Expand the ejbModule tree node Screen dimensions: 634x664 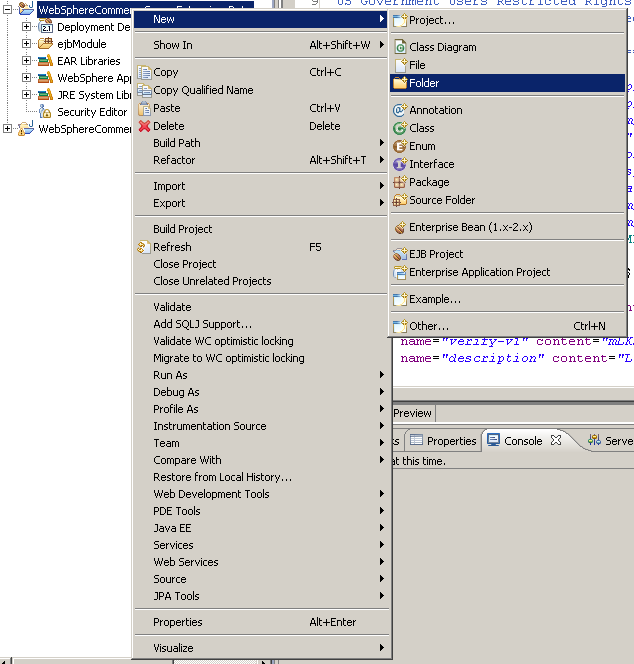pyautogui.click(x=27, y=44)
